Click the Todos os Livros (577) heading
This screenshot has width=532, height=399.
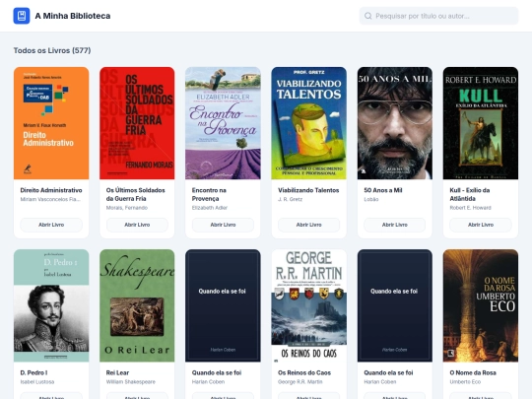tap(52, 50)
